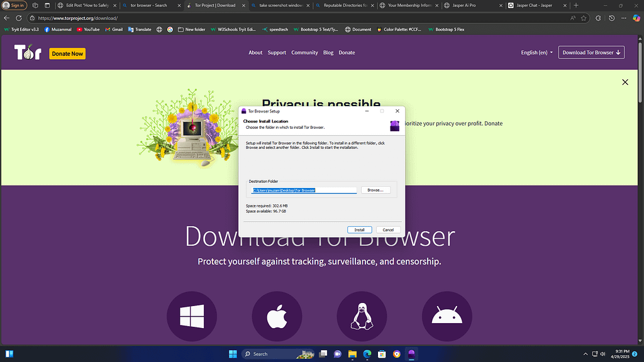Dismiss the donation banner with the X
Image resolution: width=644 pixels, height=362 pixels.
tap(625, 82)
